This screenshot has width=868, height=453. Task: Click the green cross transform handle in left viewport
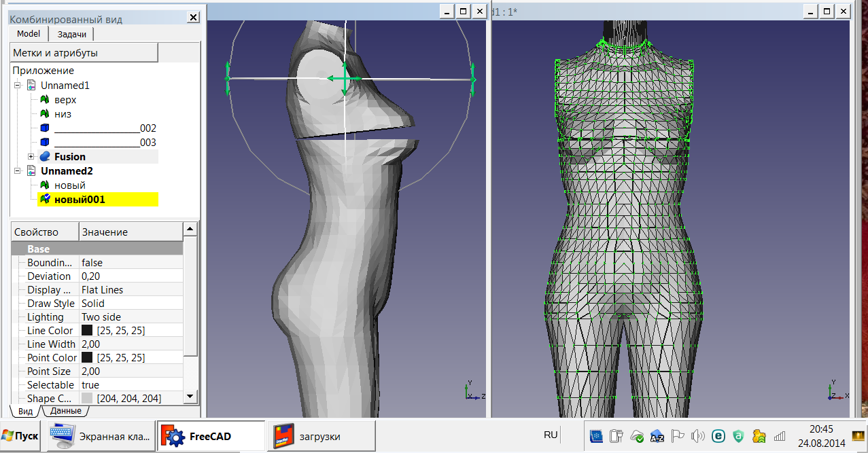(345, 79)
